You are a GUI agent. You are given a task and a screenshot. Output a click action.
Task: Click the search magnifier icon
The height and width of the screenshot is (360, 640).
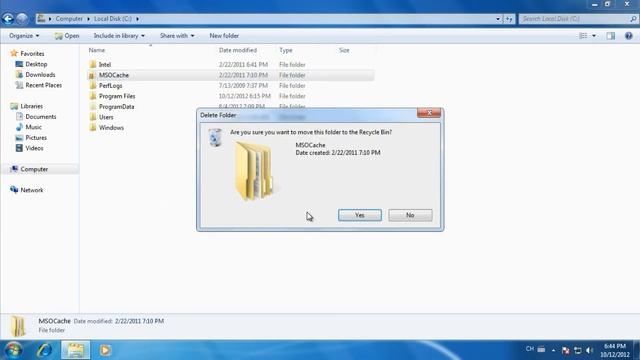(633, 19)
